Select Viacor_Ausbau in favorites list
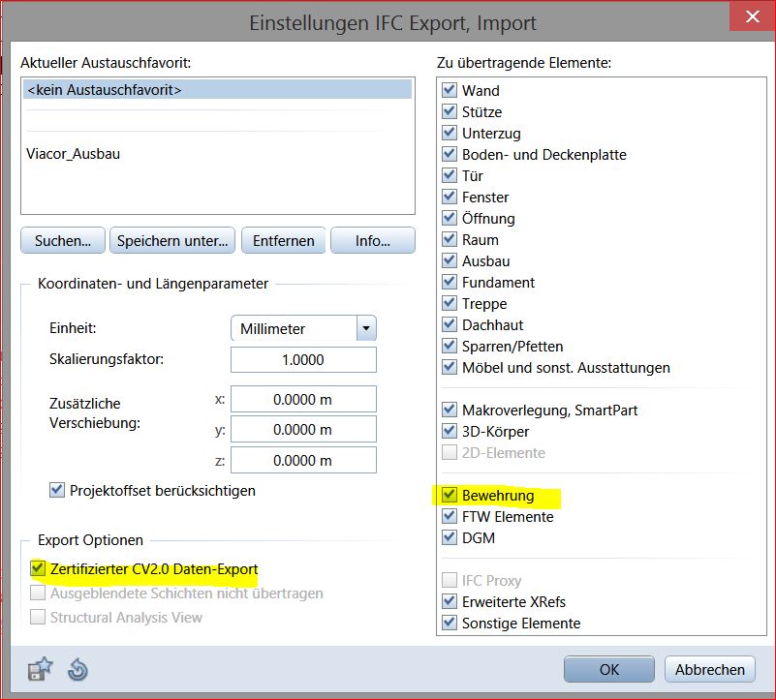Viewport: 776px width, 700px height. [x=75, y=154]
